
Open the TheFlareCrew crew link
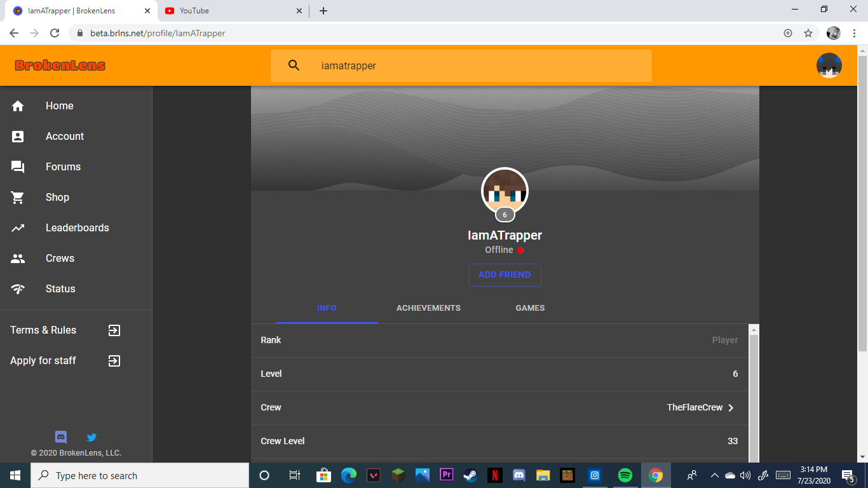(x=695, y=408)
